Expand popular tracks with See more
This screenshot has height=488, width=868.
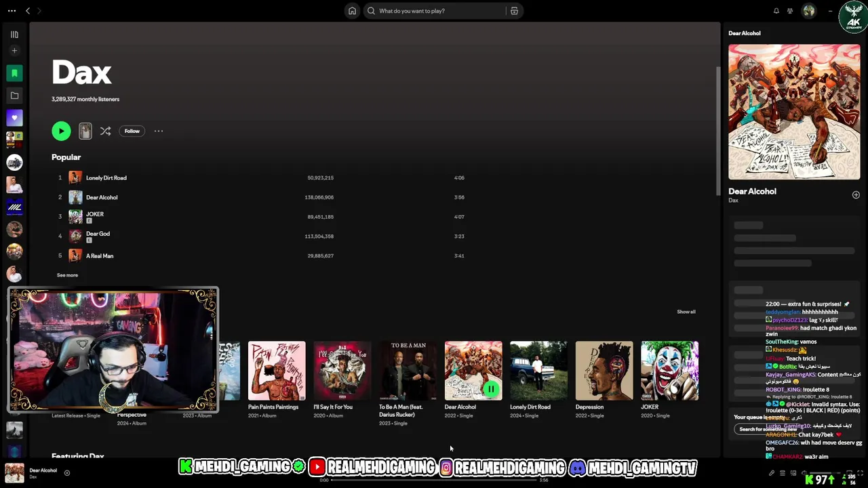pos(67,275)
